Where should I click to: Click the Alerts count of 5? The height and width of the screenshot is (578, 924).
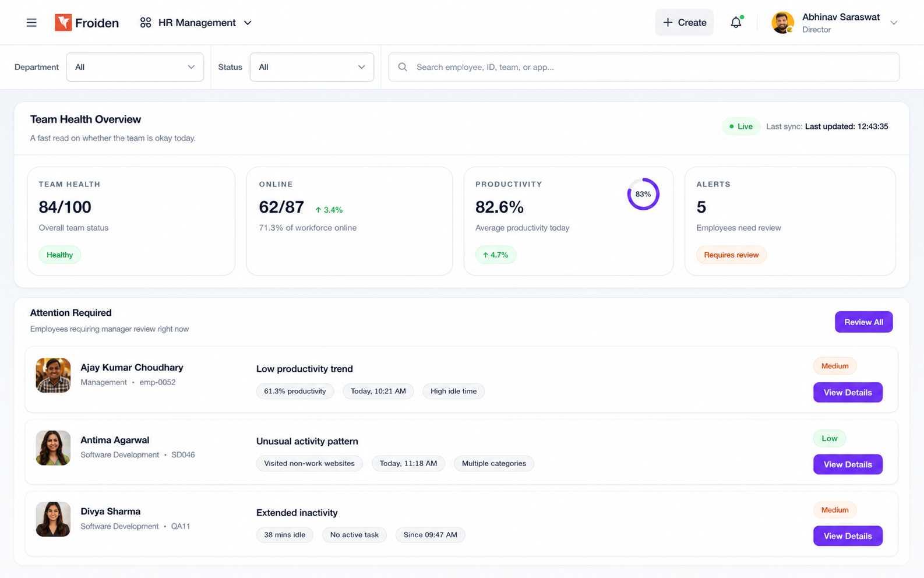701,207
